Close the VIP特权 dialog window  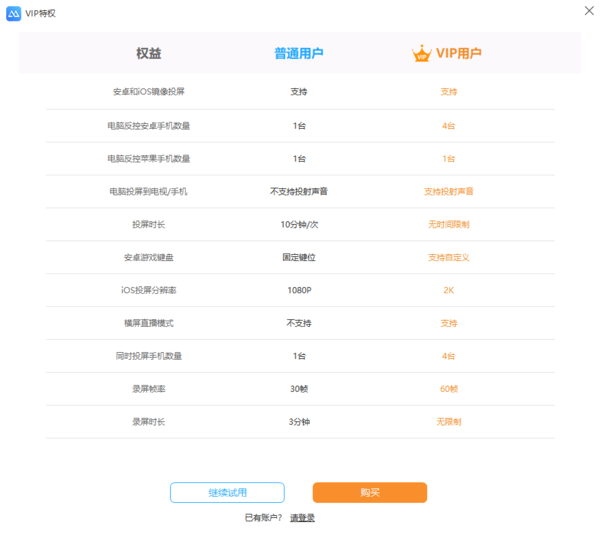coord(587,10)
